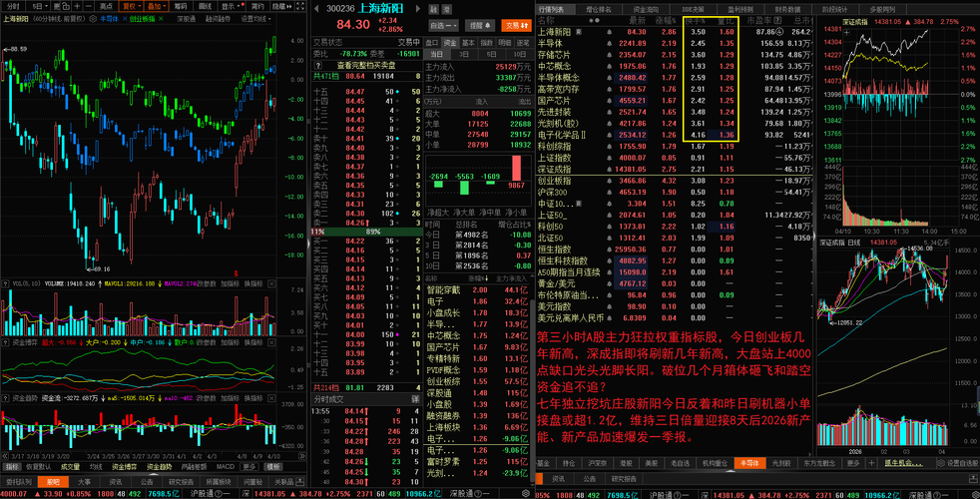Open the 显示 display dropdown
The width and height of the screenshot is (980, 499).
[x=232, y=6]
